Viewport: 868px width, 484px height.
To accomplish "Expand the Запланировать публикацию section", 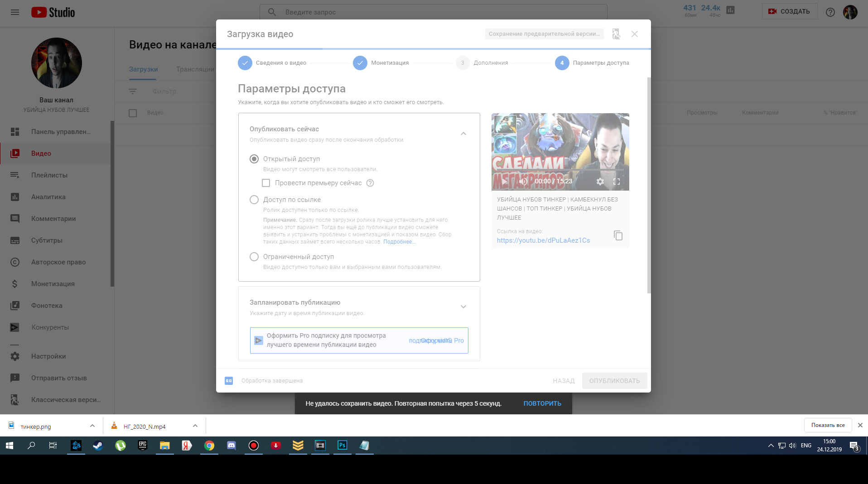I will click(463, 307).
